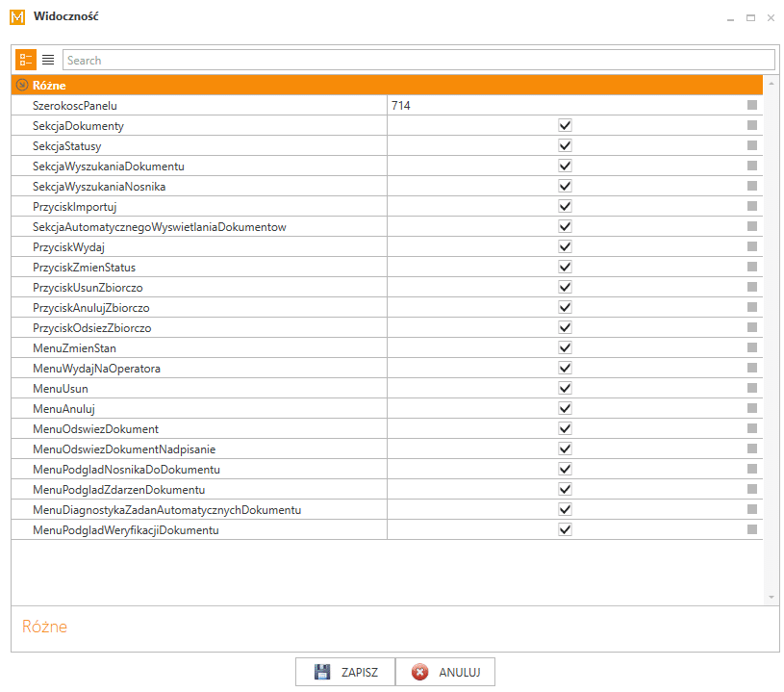Select the PrzyciskOdsiezZbiorczo property name

tap(92, 328)
